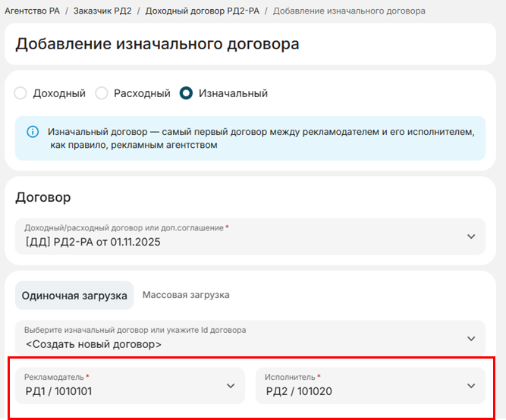Go to Агентство РА breadcrumb link
This screenshot has width=506, height=420.
pos(32,11)
